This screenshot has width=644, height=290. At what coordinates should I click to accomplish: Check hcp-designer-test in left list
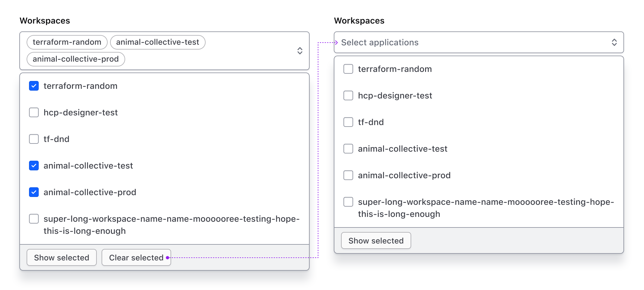[x=34, y=112]
